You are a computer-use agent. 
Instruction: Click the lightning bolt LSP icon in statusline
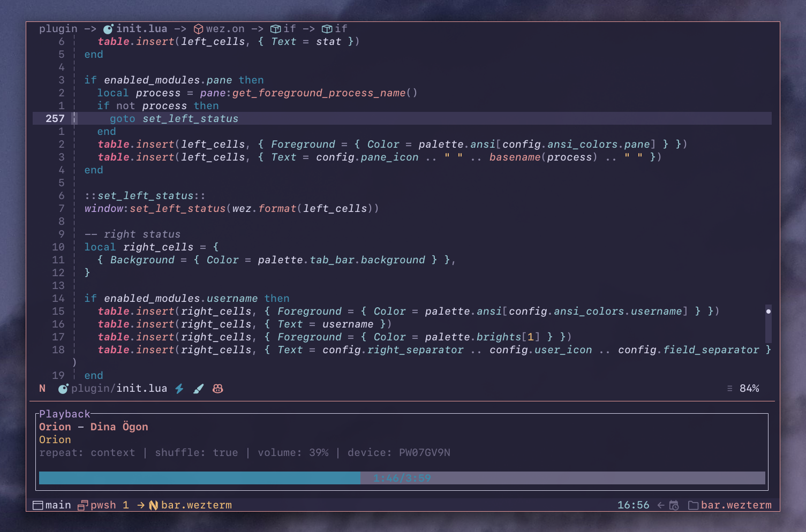tap(179, 389)
